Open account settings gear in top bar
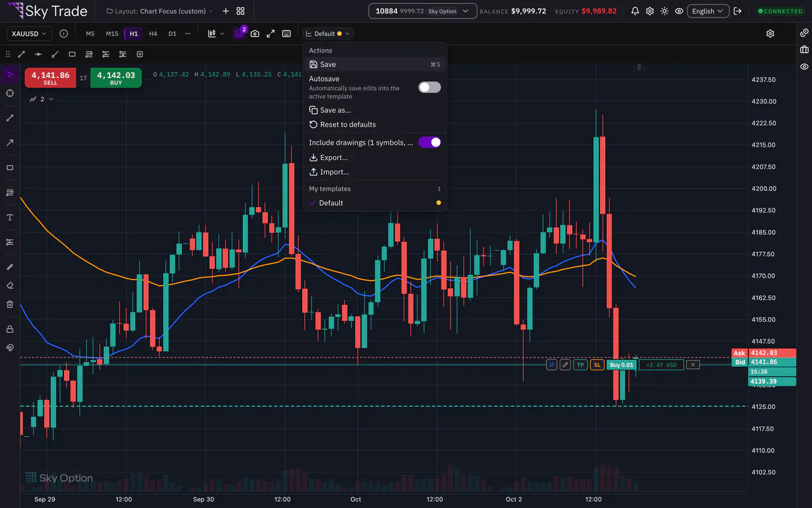This screenshot has height=508, width=812. [x=650, y=11]
